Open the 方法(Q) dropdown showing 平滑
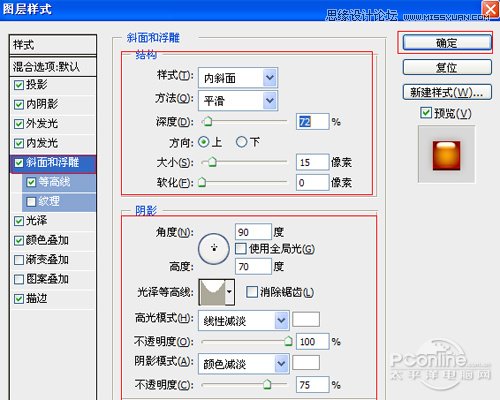This screenshot has width=500, height=400. point(238,100)
